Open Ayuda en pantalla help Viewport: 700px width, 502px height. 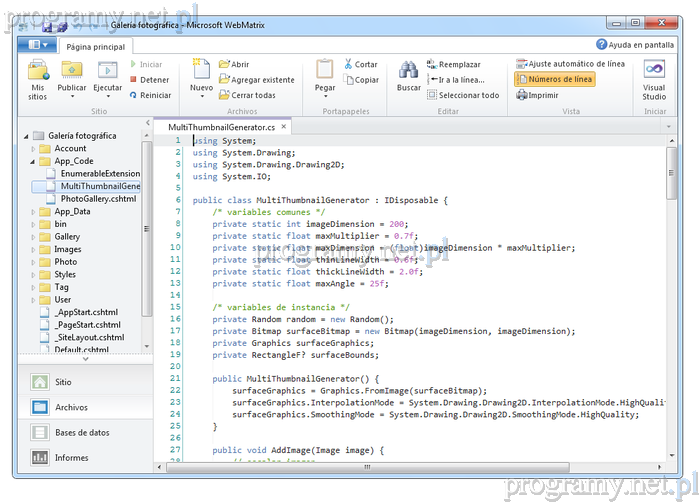point(635,44)
